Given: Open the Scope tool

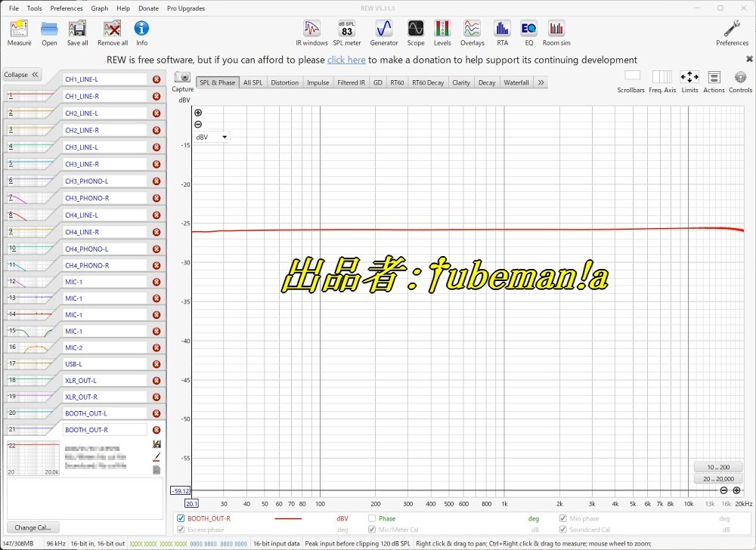Looking at the screenshot, I should 416,33.
